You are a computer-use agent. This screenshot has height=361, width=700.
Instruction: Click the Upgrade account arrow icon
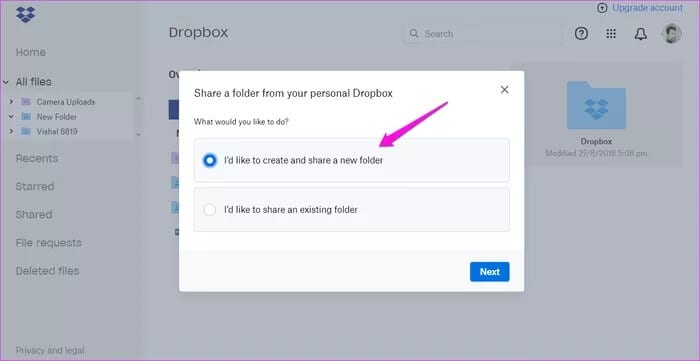(x=602, y=8)
